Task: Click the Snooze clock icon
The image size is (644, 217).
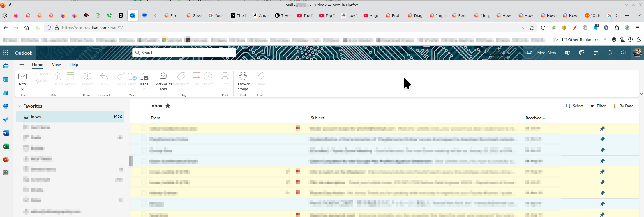Action: [208, 76]
